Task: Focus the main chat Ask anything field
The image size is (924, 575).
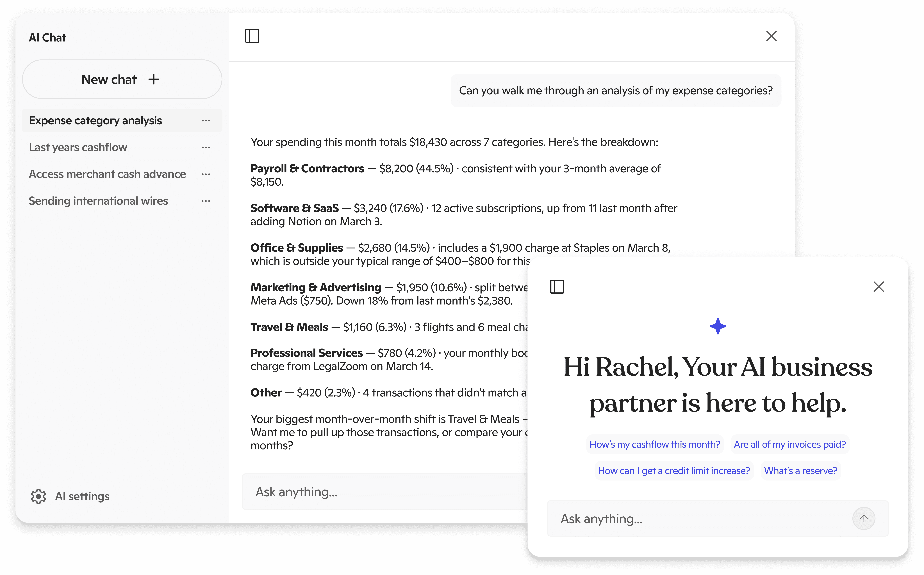Action: (381, 492)
